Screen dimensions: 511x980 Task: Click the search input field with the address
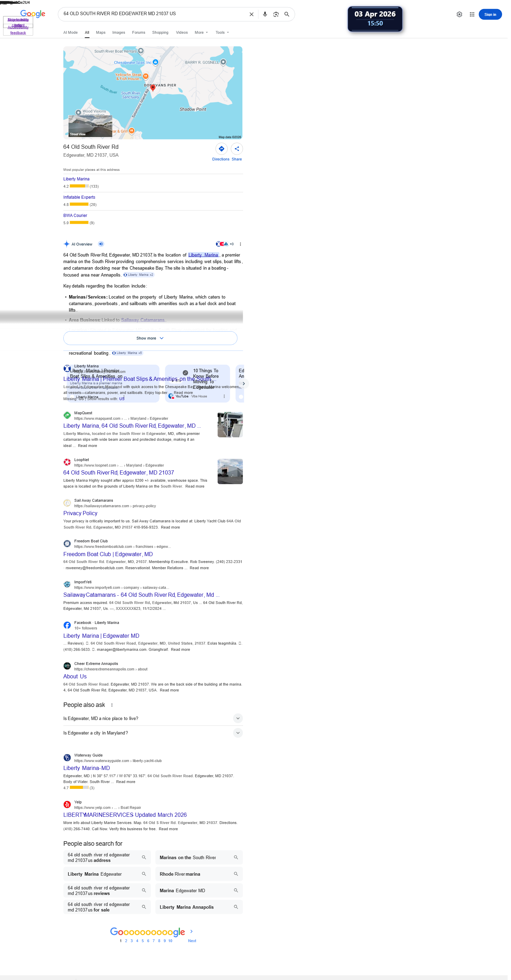tap(152, 14)
